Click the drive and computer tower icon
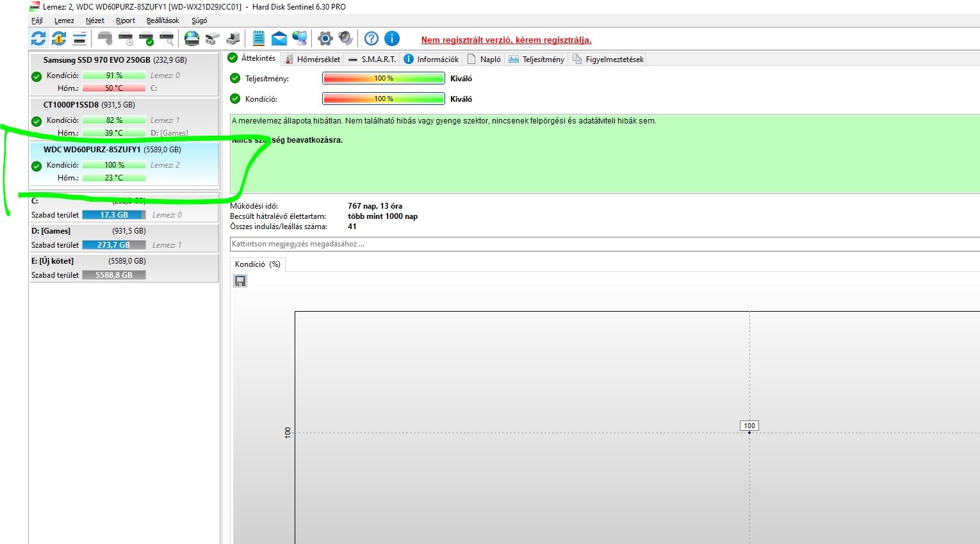980x544 pixels. (233, 38)
